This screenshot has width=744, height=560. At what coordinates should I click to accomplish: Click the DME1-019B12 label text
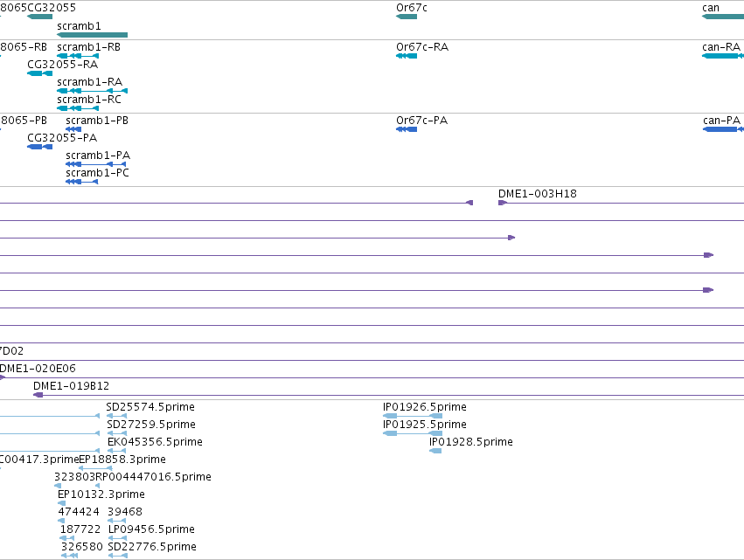[71, 386]
